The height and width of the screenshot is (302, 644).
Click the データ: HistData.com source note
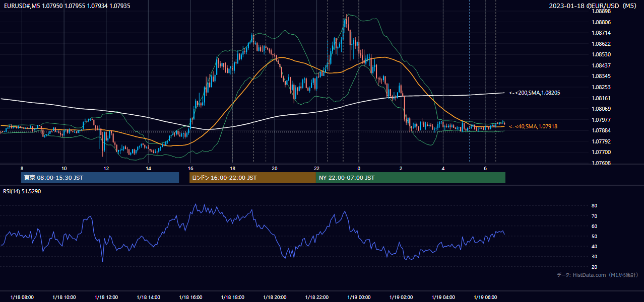click(598, 275)
